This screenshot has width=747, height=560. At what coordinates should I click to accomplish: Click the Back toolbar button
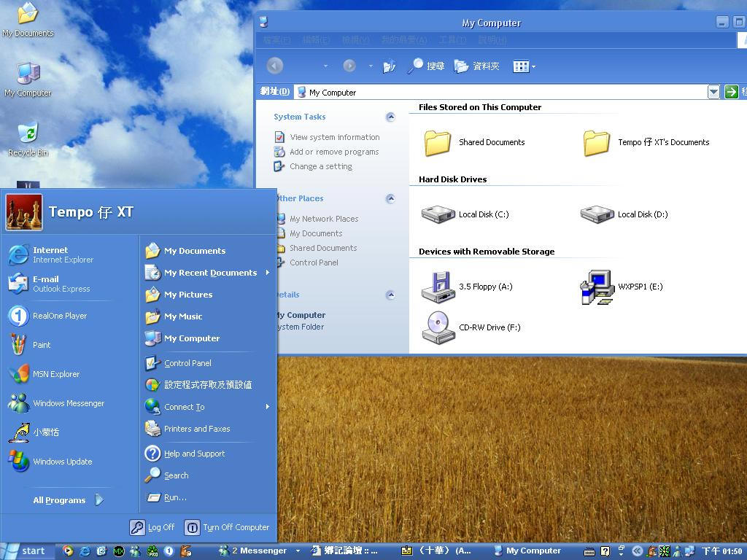275,66
